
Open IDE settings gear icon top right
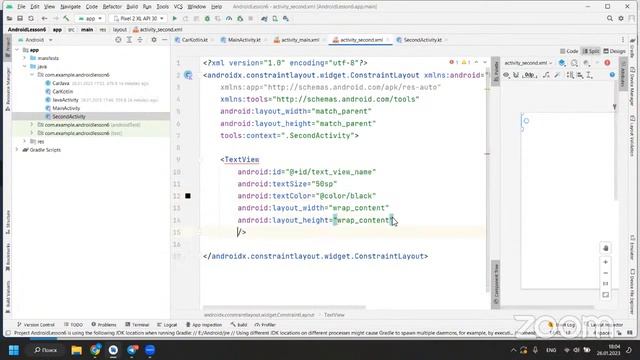click(621, 18)
